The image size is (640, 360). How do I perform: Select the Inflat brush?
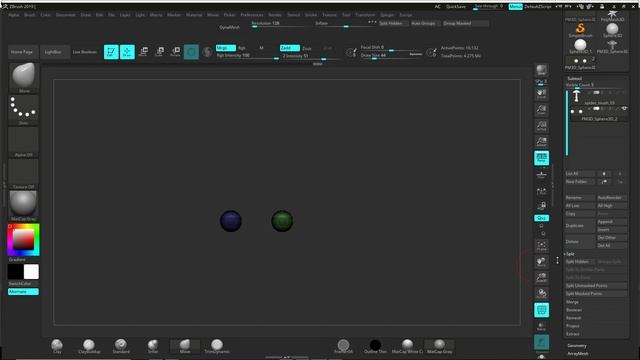[153, 346]
